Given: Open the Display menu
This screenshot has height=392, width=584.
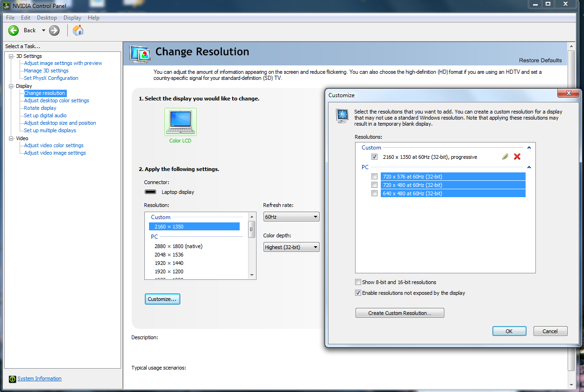Looking at the screenshot, I should click(x=72, y=18).
